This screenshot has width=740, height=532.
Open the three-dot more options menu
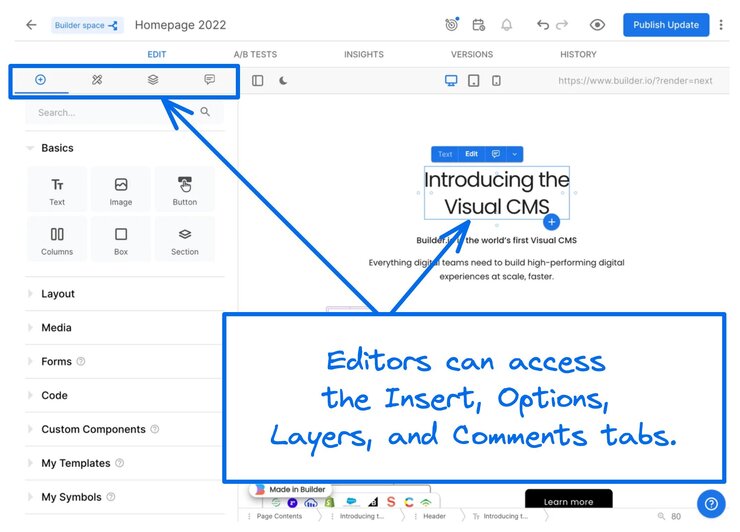(721, 25)
